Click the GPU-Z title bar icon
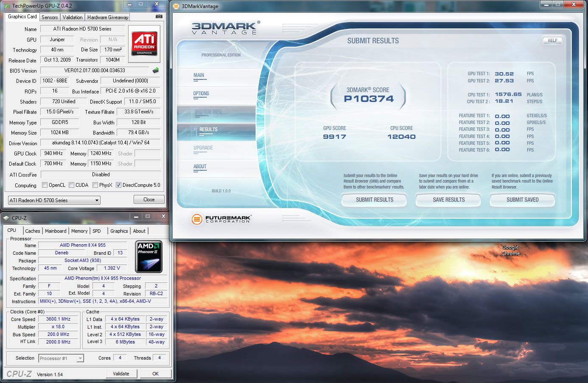The image size is (588, 383). click(7, 6)
